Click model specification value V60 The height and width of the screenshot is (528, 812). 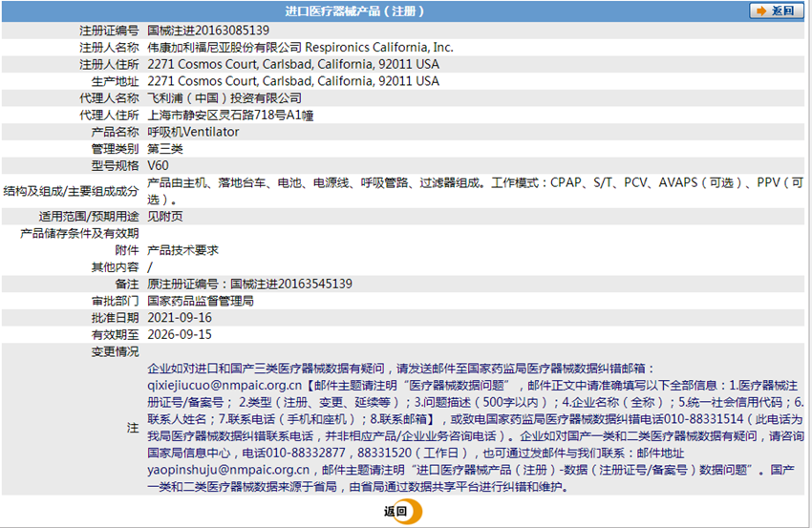coord(158,165)
